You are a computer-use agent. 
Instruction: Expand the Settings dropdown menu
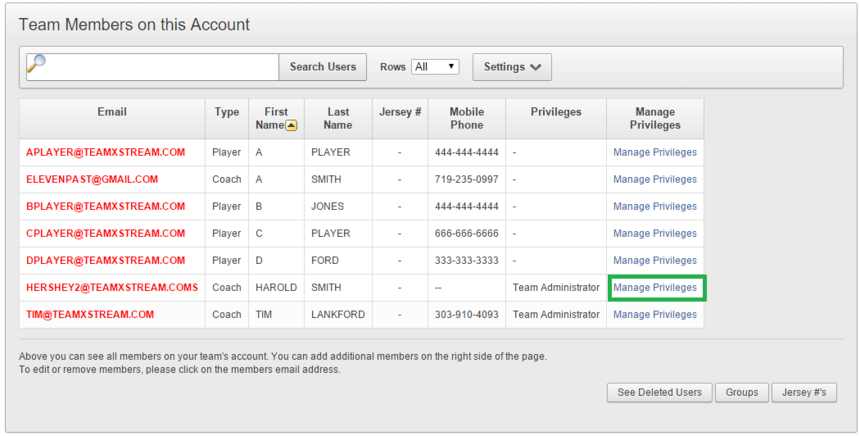512,67
